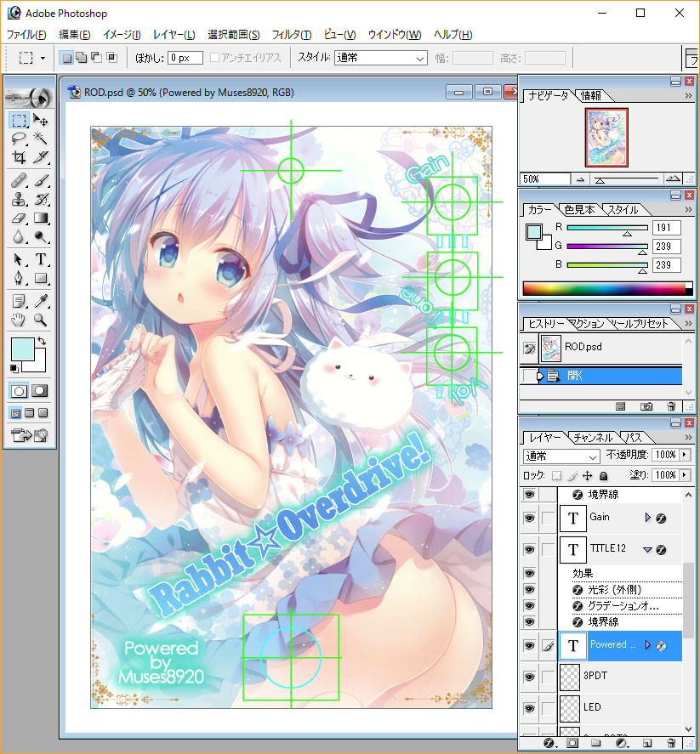Select the Dodge tool

[x=41, y=236]
